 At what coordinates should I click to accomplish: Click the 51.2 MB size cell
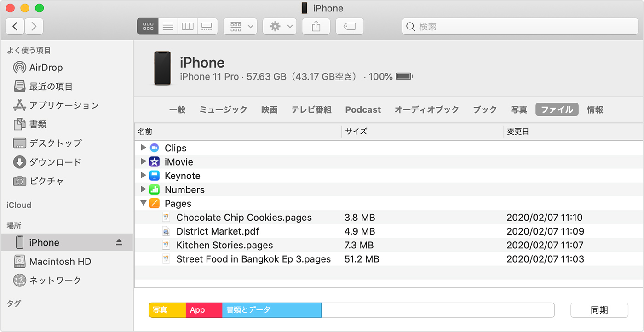362,259
